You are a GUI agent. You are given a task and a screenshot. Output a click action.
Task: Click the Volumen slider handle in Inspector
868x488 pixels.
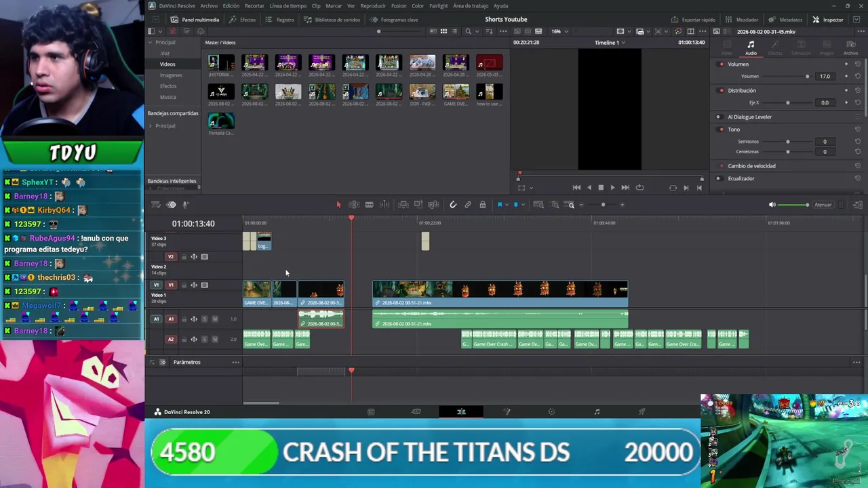pyautogui.click(x=807, y=77)
